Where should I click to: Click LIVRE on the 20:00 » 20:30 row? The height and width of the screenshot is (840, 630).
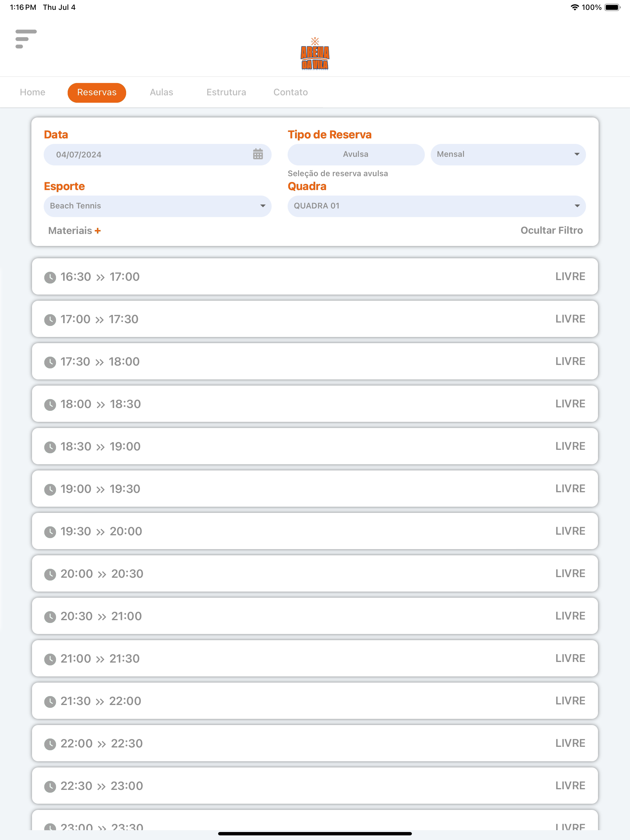pyautogui.click(x=570, y=573)
